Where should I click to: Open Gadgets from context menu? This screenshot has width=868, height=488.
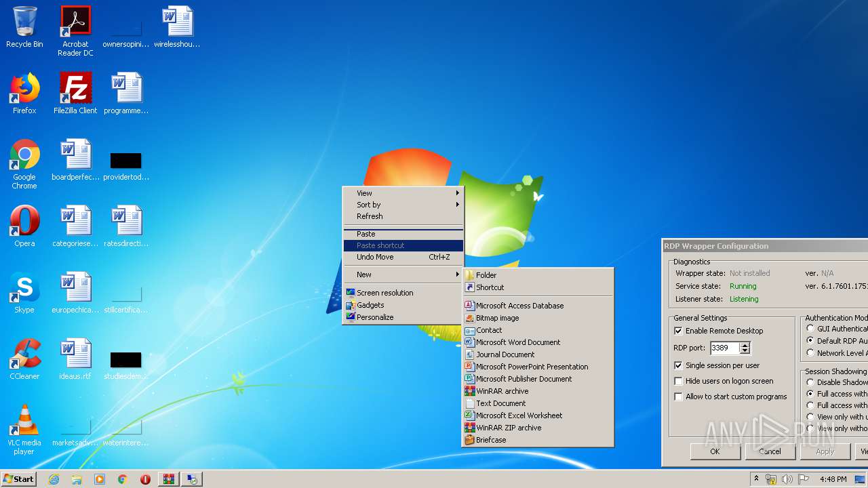coord(403,305)
